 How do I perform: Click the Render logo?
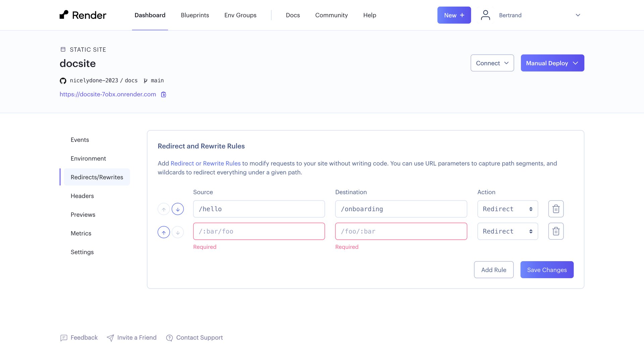83,15
